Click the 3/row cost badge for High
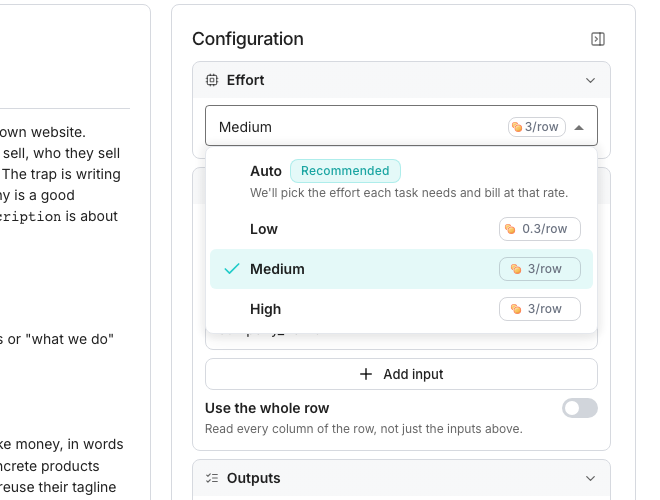Viewport: 660px width, 500px height. [x=540, y=309]
